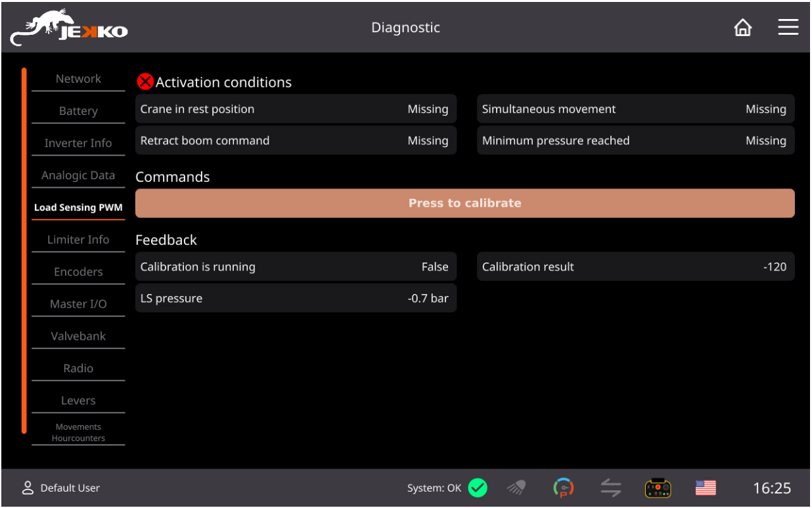Click the clock showing 16:25
Viewport: 812px width, 508px height.
click(x=772, y=488)
